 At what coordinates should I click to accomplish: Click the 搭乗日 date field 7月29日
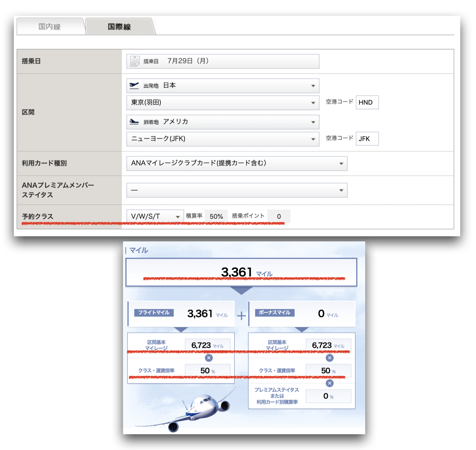coord(223,61)
